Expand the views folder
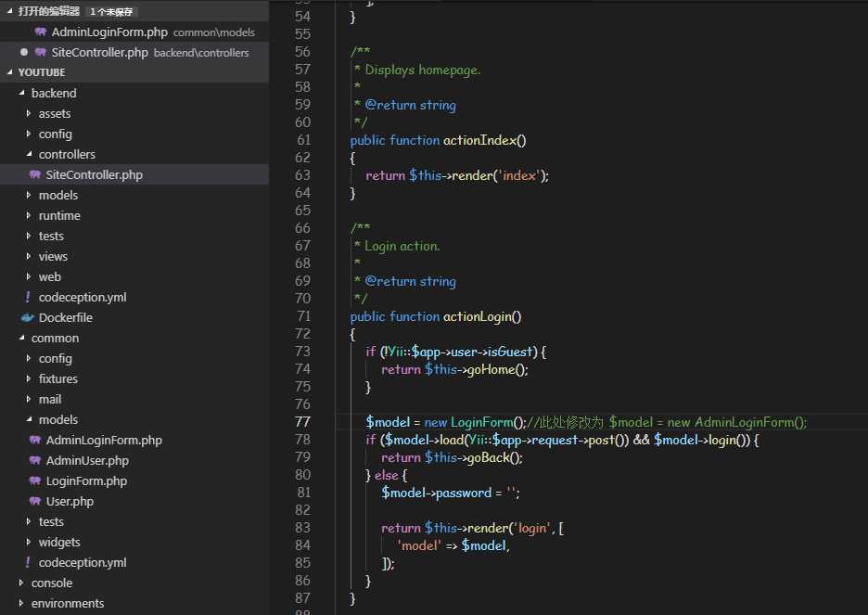 click(28, 256)
